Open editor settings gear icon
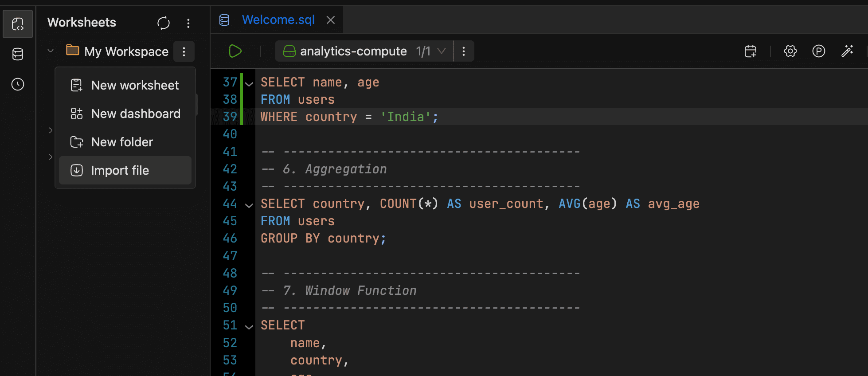The height and width of the screenshot is (376, 868). point(790,51)
